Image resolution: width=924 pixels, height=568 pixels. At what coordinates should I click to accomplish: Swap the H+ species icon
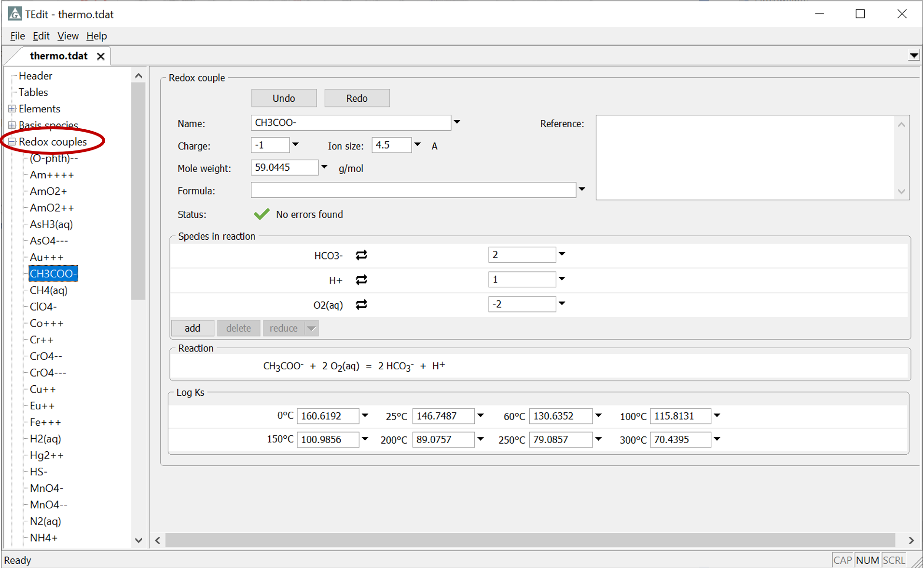pos(361,280)
